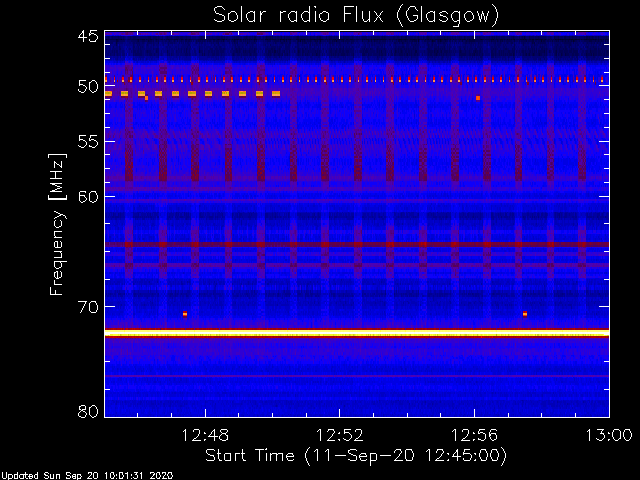This screenshot has width=640, height=480.
Task: Click the bright yellow emission band below 70 MHz
Action: click(357, 333)
